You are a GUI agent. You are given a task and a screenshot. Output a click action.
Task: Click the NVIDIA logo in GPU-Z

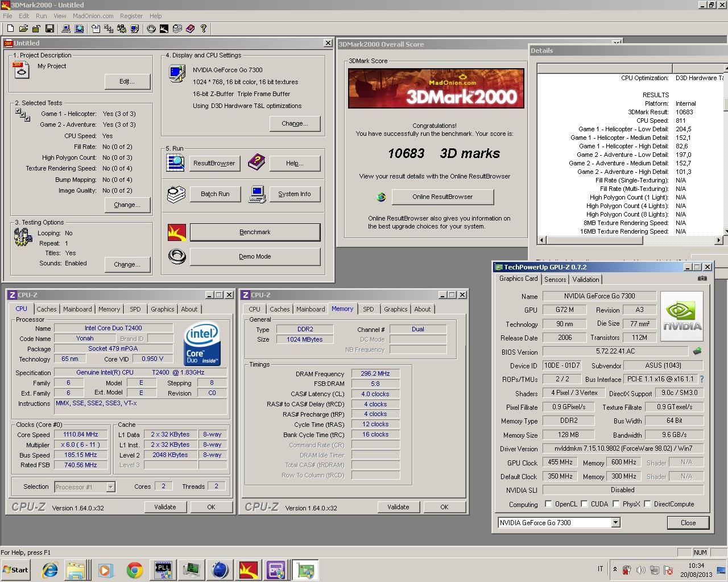(x=682, y=317)
